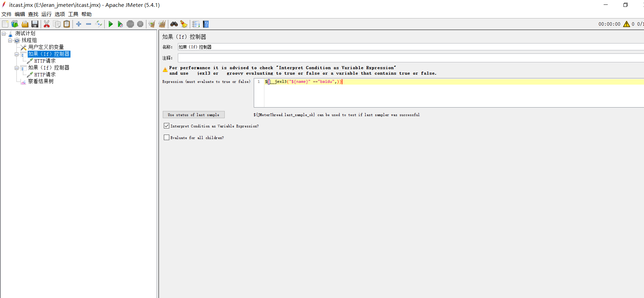
Task: Select 察看结果树 in the tree
Action: tap(41, 82)
